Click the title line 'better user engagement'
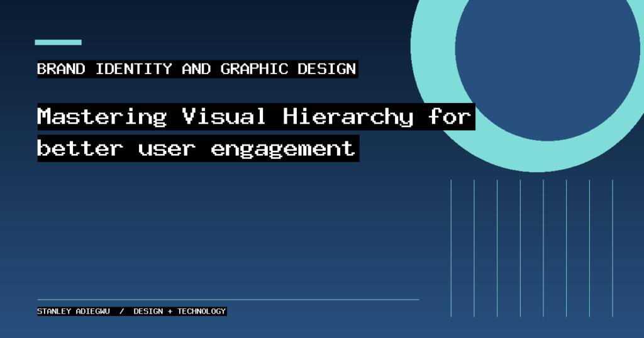 [198, 148]
